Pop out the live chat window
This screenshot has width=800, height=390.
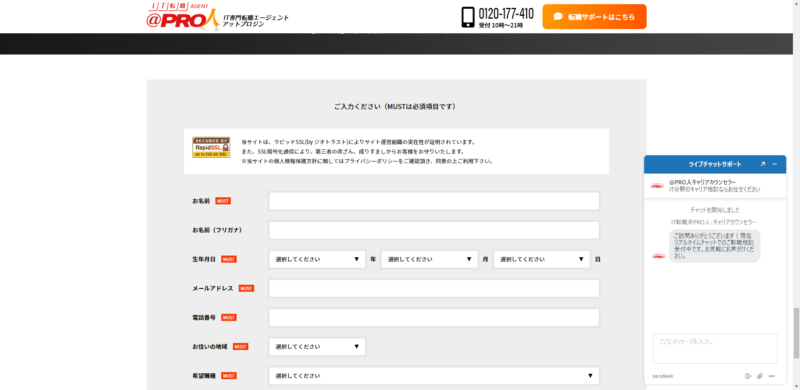click(763, 164)
